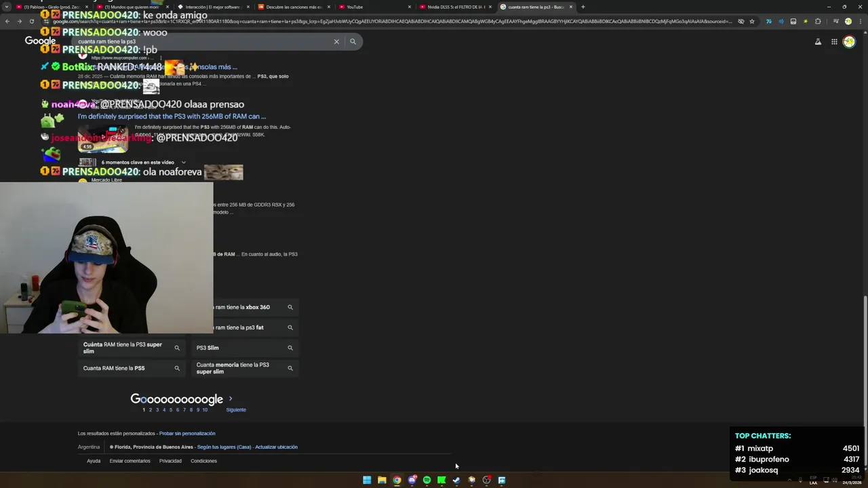Open the 'Privacidad' footer link

[x=170, y=461]
